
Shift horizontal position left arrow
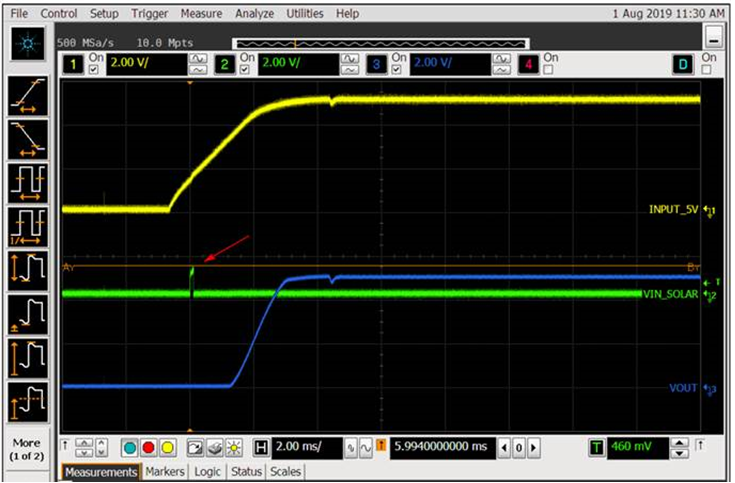pyautogui.click(x=504, y=448)
